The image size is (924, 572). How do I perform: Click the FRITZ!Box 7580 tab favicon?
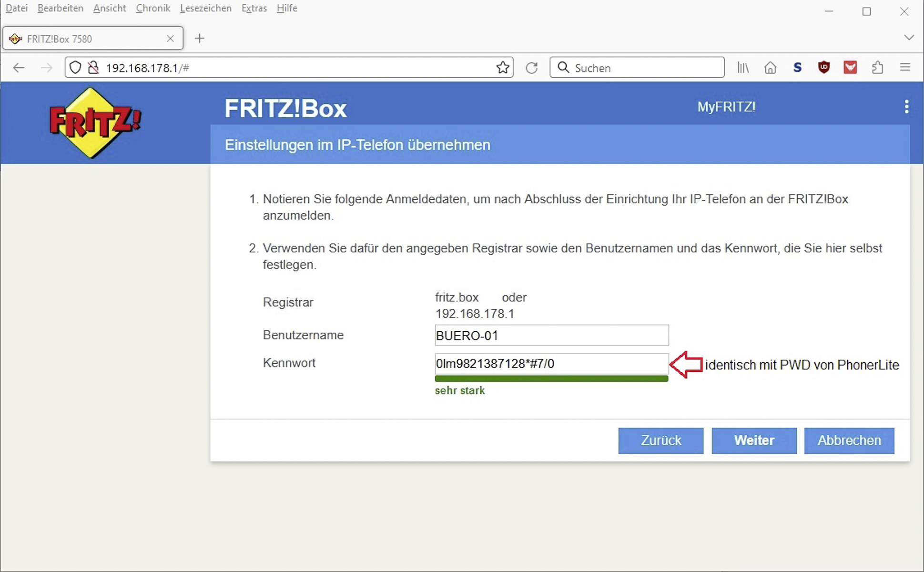15,39
